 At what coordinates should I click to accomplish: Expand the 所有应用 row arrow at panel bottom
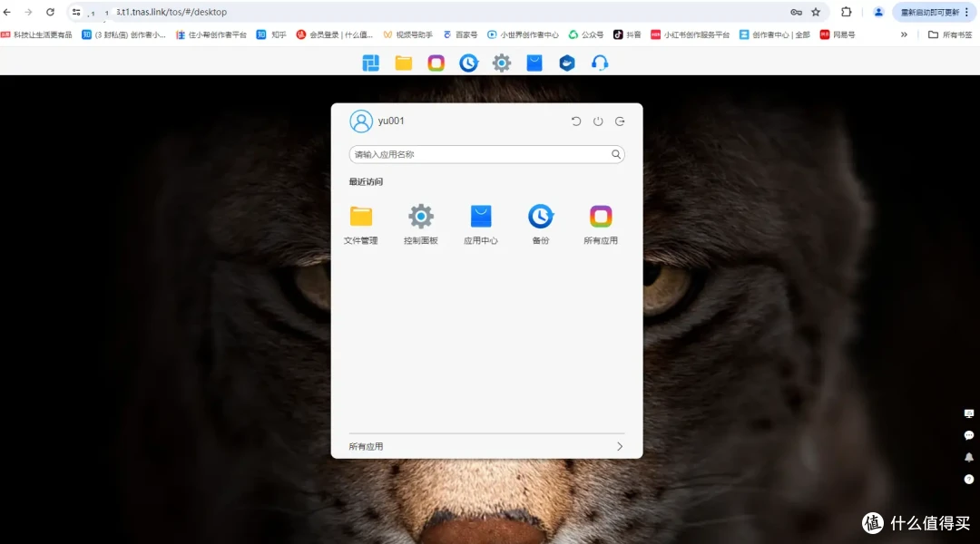[x=620, y=447]
